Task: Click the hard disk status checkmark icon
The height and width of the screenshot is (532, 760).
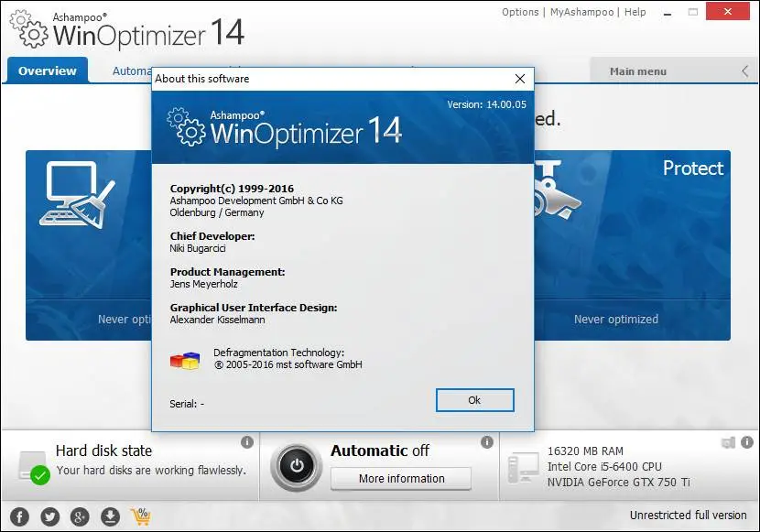Action: coord(40,474)
